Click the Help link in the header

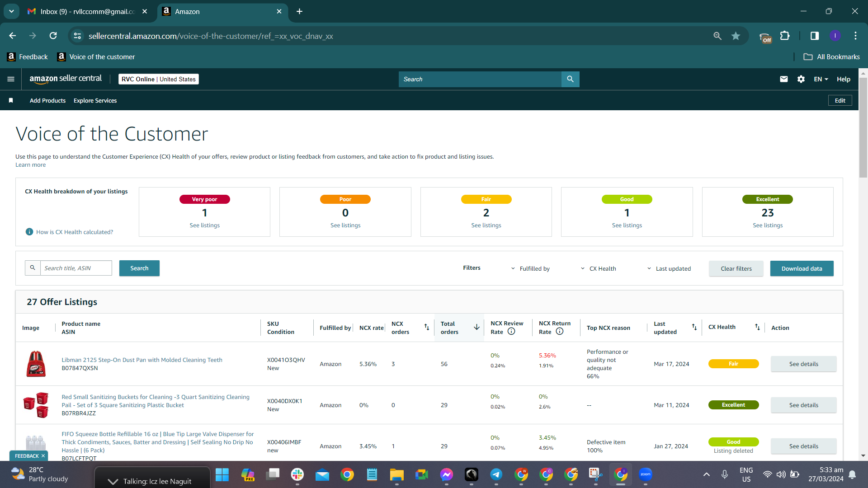(844, 79)
